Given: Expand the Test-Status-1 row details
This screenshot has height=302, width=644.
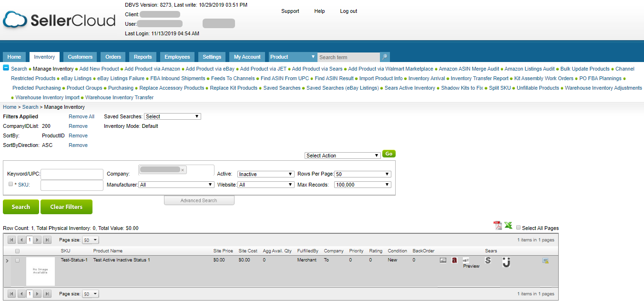Looking at the screenshot, I should click(x=7, y=260).
